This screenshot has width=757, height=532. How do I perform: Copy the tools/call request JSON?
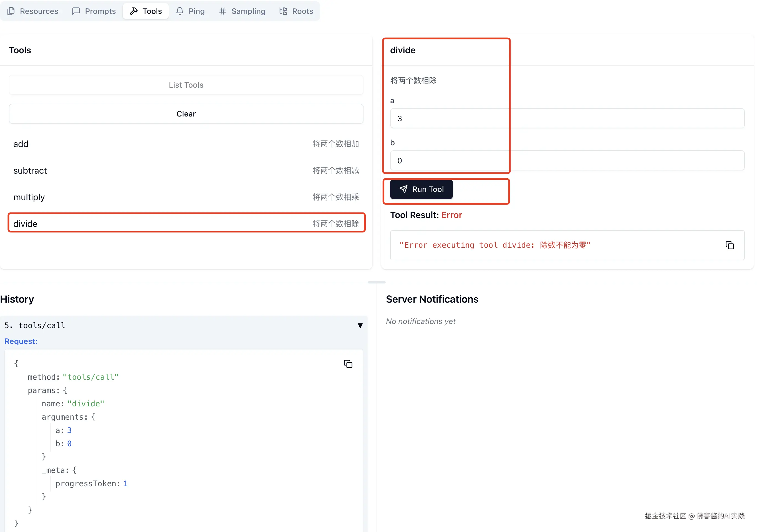348,364
